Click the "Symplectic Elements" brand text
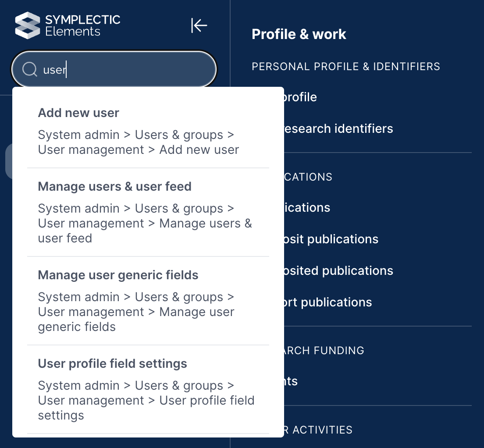Screen dimensions: 484x448 click(x=82, y=25)
